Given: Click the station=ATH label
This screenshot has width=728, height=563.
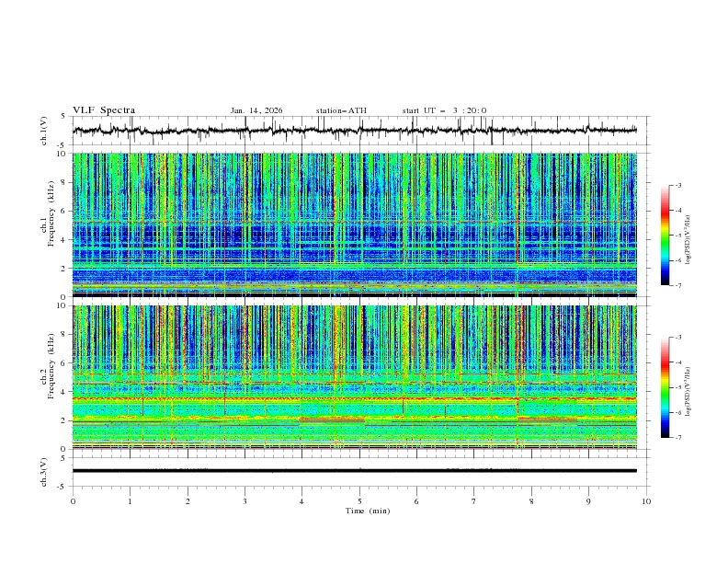Looking at the screenshot, I should tap(341, 110).
